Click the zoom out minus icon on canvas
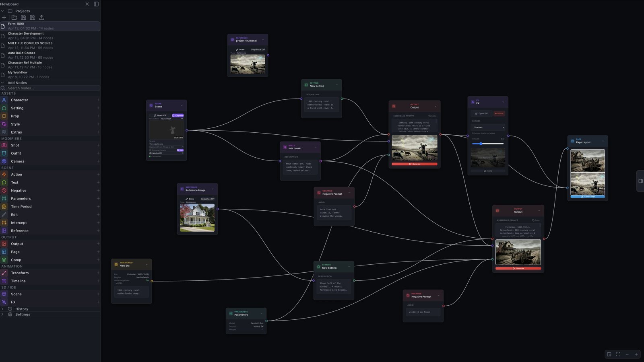Viewport: 644px width, 362px height. coord(627,354)
